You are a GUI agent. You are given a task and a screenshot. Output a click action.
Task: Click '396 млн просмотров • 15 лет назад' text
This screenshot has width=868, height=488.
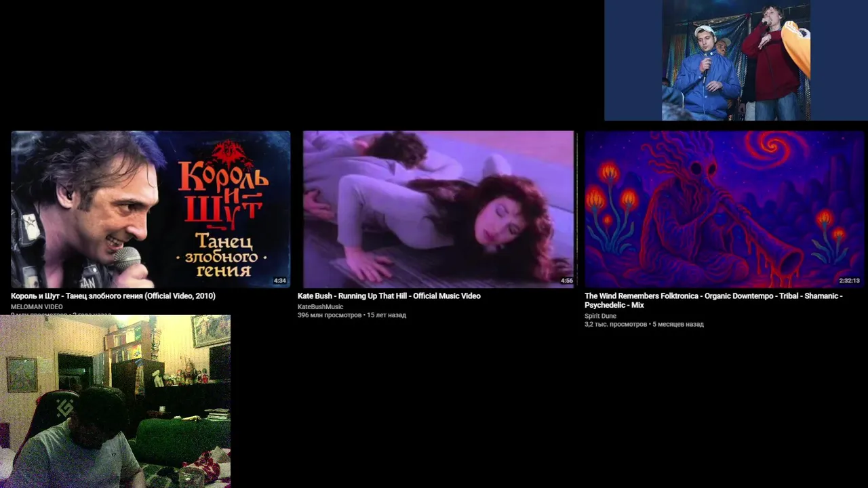tap(352, 315)
